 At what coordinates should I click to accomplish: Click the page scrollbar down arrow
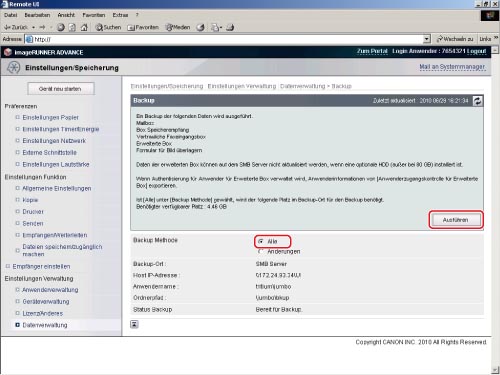[x=495, y=370]
